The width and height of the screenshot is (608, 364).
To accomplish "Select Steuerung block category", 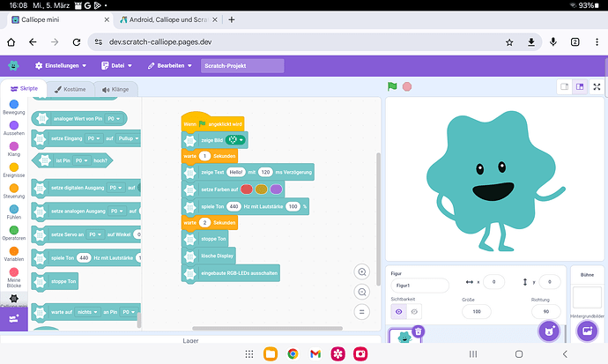I will (x=14, y=190).
